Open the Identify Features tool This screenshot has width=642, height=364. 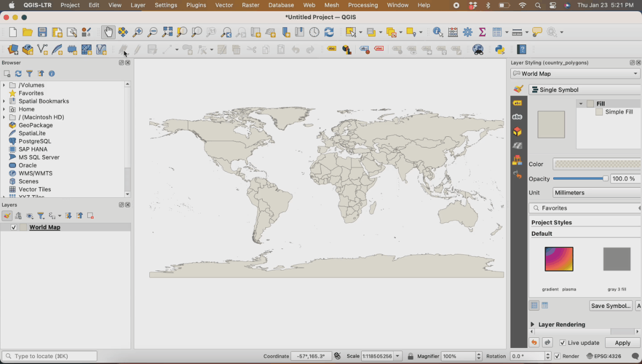(x=438, y=32)
